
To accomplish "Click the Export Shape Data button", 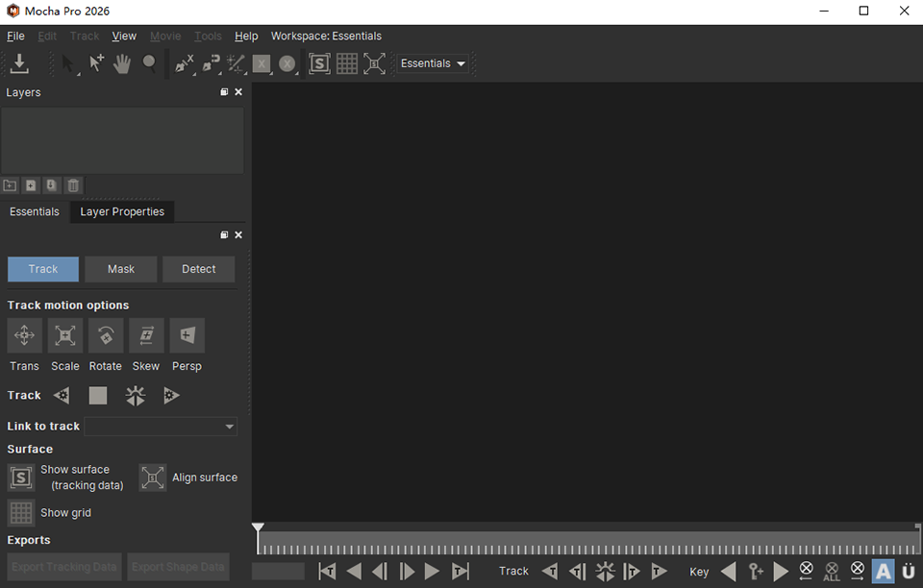I will (178, 567).
